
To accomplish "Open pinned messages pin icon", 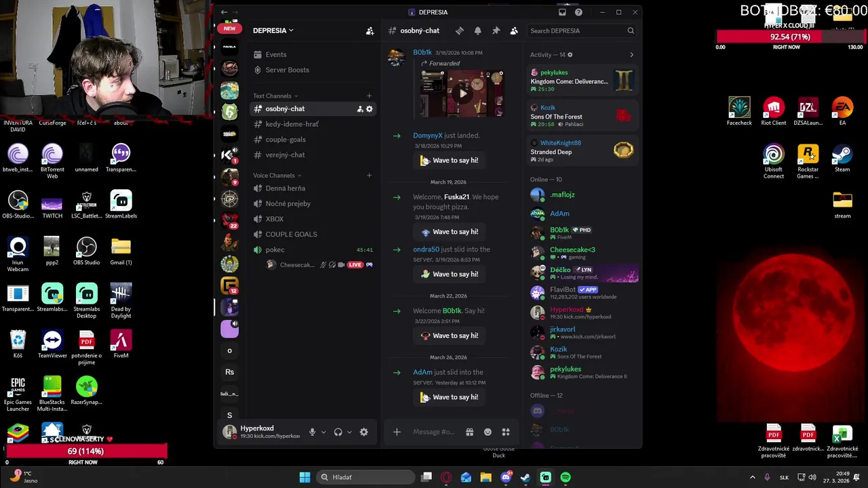I will click(496, 30).
